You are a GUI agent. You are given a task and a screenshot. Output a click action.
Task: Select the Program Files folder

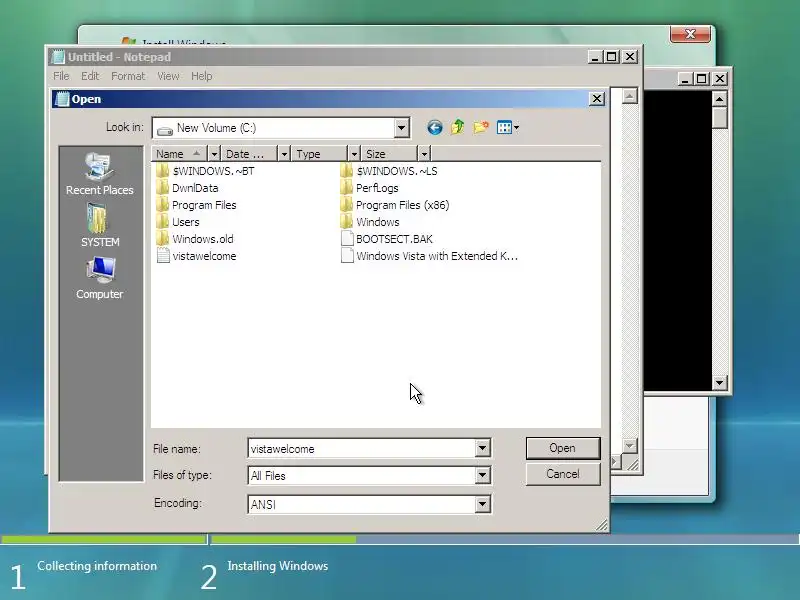196,205
